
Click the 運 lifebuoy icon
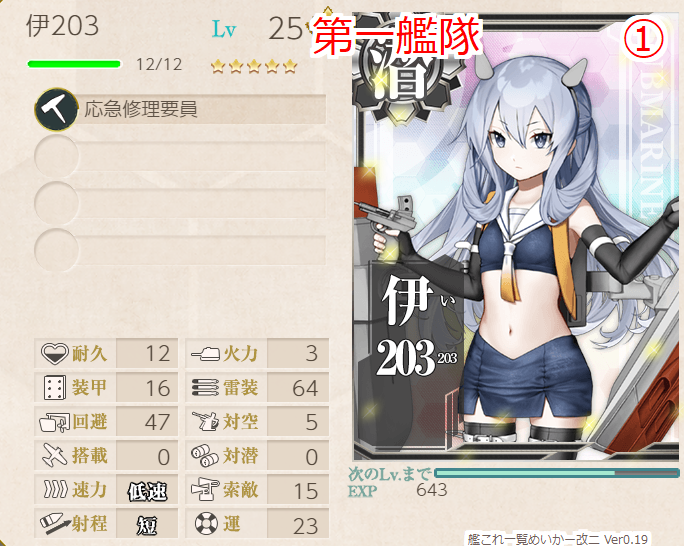(x=206, y=524)
